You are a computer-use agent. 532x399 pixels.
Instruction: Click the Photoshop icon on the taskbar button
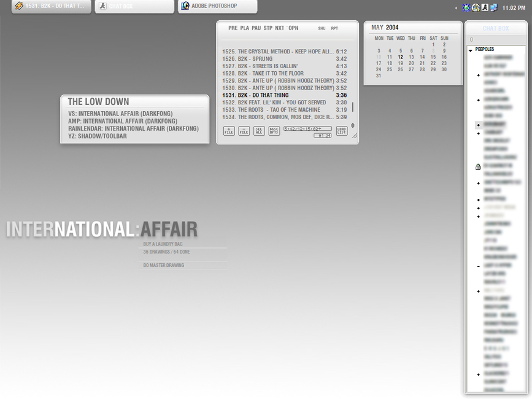(x=185, y=6)
